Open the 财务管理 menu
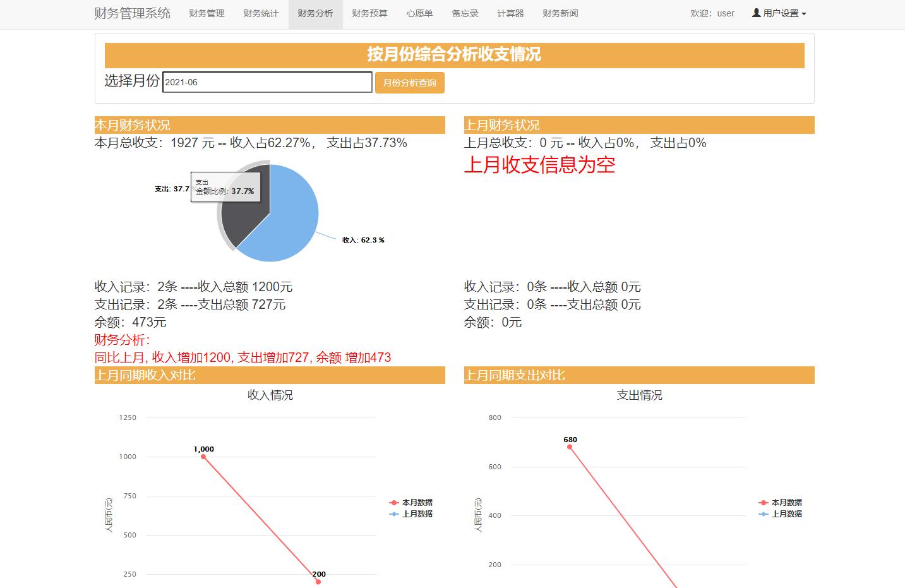905x588 pixels. pos(207,13)
